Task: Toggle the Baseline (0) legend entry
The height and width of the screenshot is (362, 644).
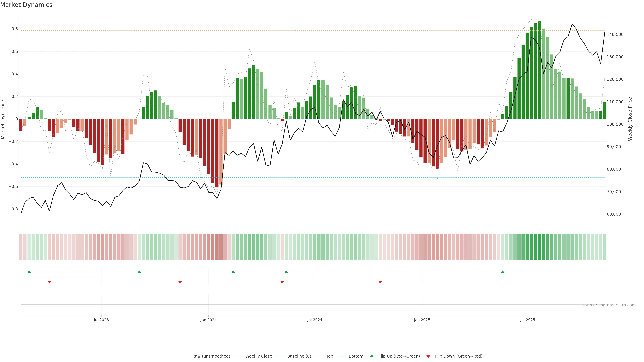Action: (x=299, y=356)
